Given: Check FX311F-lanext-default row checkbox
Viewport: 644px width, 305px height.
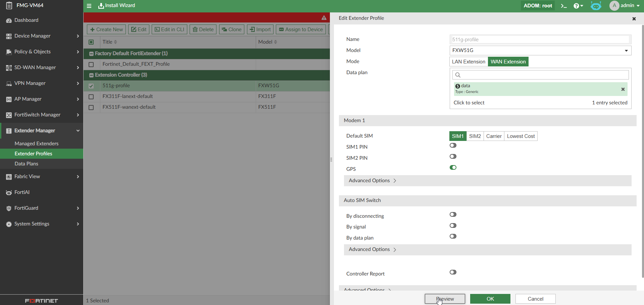Looking at the screenshot, I should 91,97.
